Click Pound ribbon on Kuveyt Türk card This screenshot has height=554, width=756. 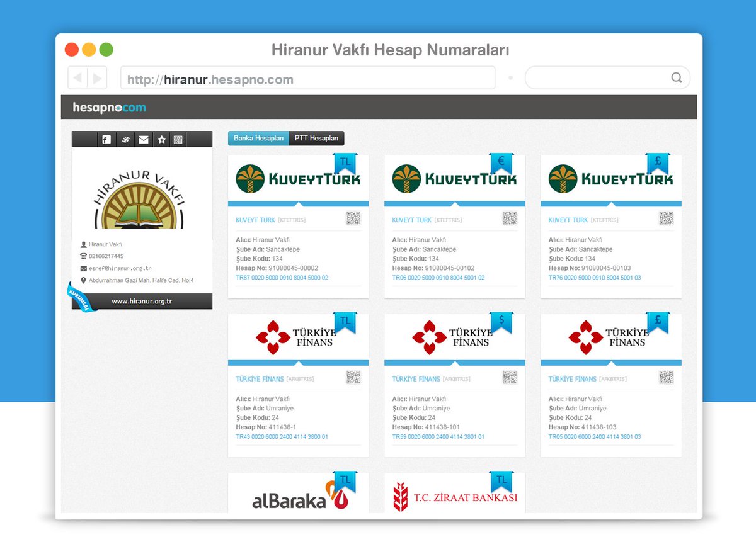tap(658, 163)
